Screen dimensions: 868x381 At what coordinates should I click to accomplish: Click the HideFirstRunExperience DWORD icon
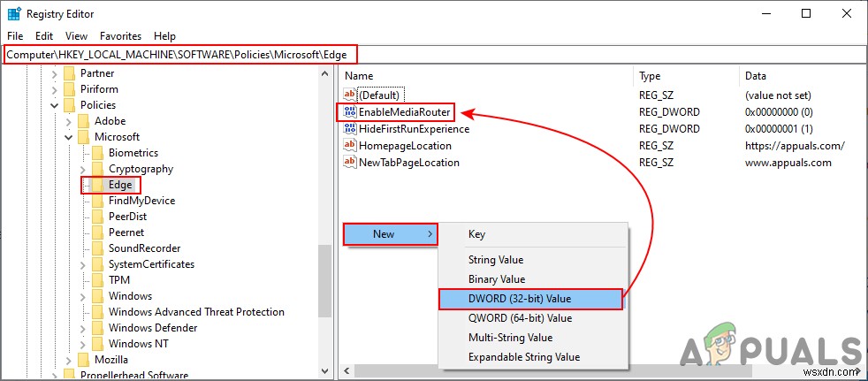tap(350, 129)
